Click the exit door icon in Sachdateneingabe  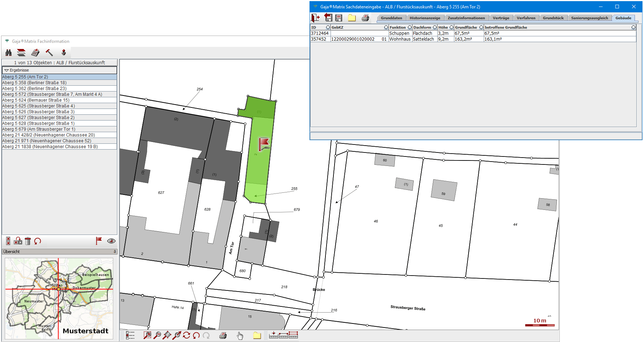315,18
